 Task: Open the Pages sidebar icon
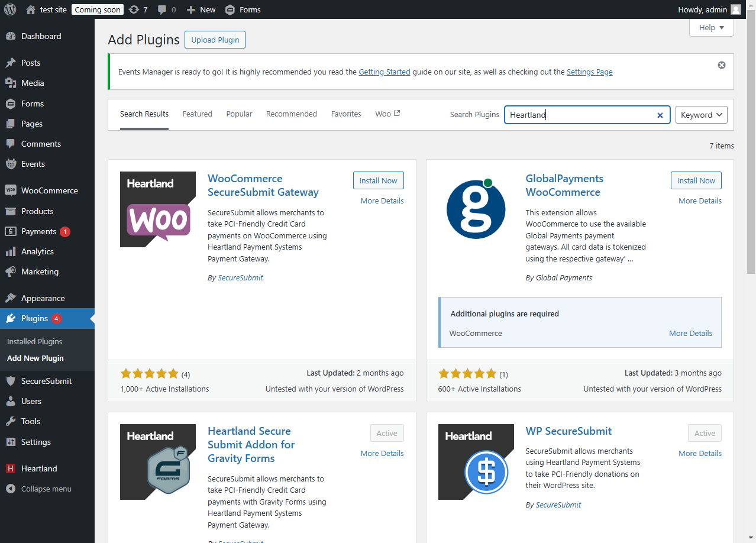11,124
